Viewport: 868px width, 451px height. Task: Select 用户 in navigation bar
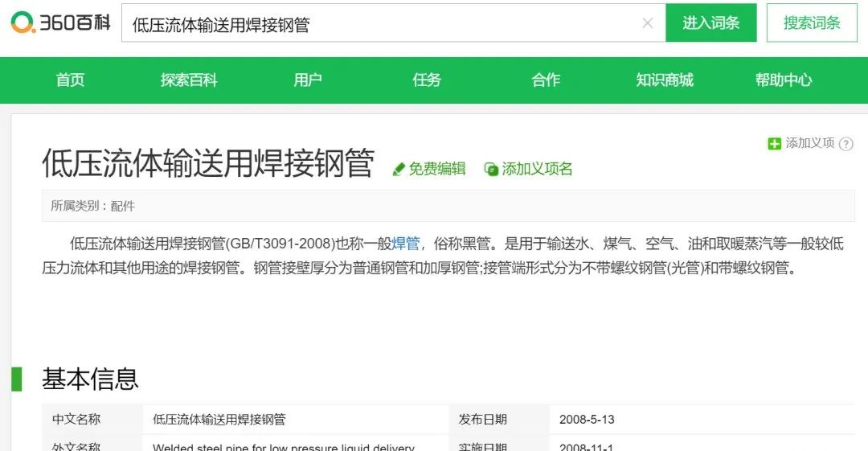(x=308, y=80)
